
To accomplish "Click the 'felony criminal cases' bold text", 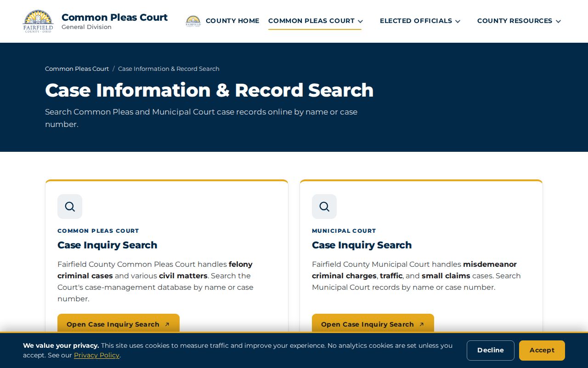I will point(155,270).
